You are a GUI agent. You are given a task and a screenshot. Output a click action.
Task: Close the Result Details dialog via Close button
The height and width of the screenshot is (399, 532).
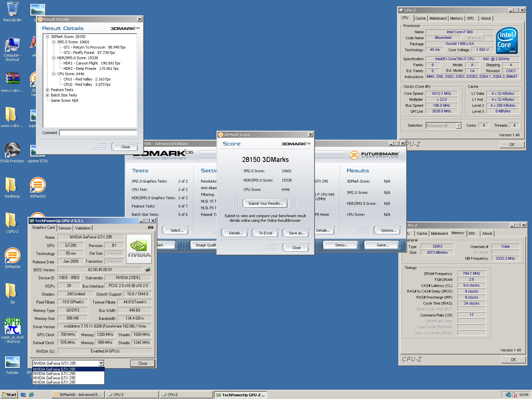(x=125, y=147)
